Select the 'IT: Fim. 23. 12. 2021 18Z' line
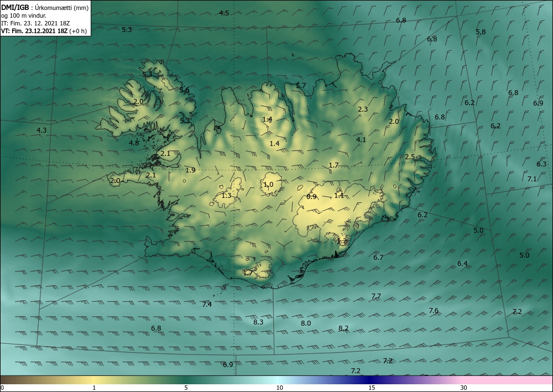The image size is (553, 392). pos(35,23)
